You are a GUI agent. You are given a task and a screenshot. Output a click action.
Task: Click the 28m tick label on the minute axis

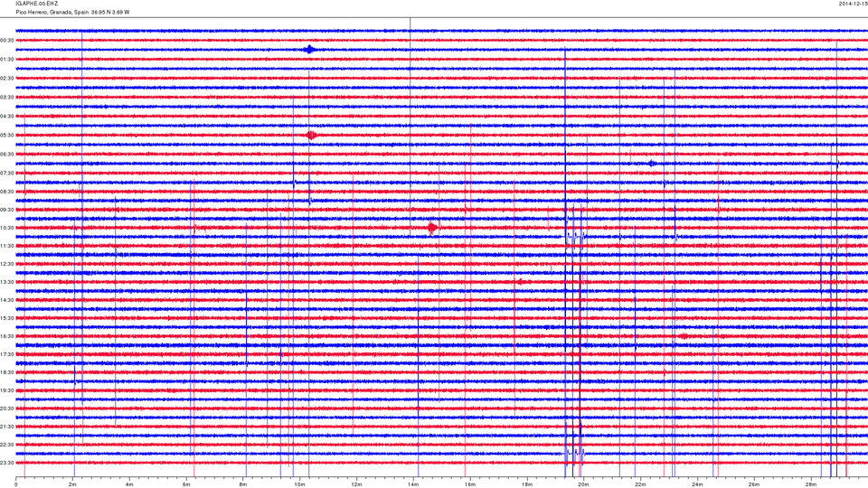click(x=810, y=484)
